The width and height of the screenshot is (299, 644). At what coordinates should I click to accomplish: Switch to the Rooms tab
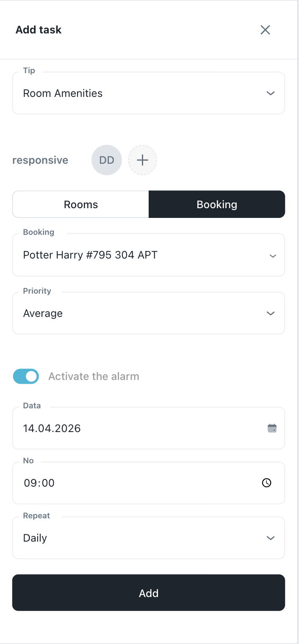click(x=81, y=204)
